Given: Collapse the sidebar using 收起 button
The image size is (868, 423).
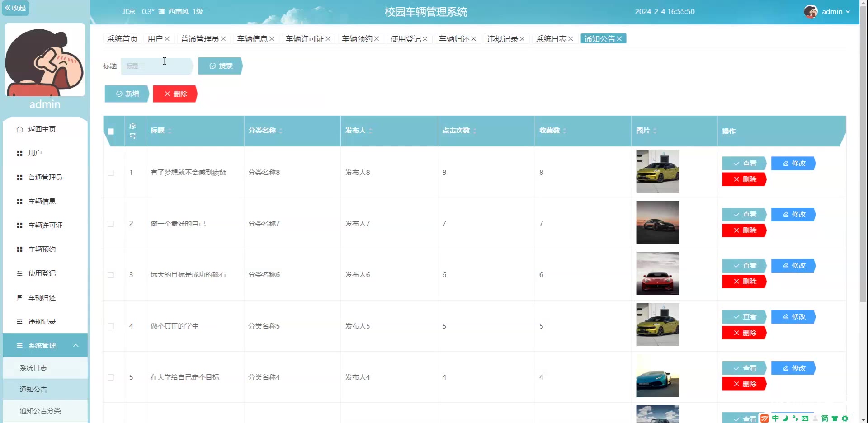Looking at the screenshot, I should click(x=15, y=8).
